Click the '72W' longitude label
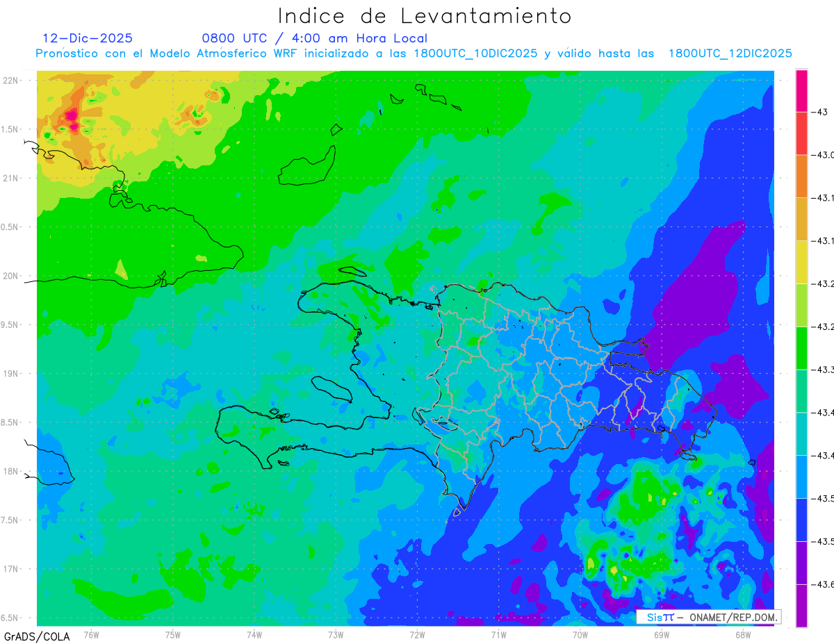 417,634
